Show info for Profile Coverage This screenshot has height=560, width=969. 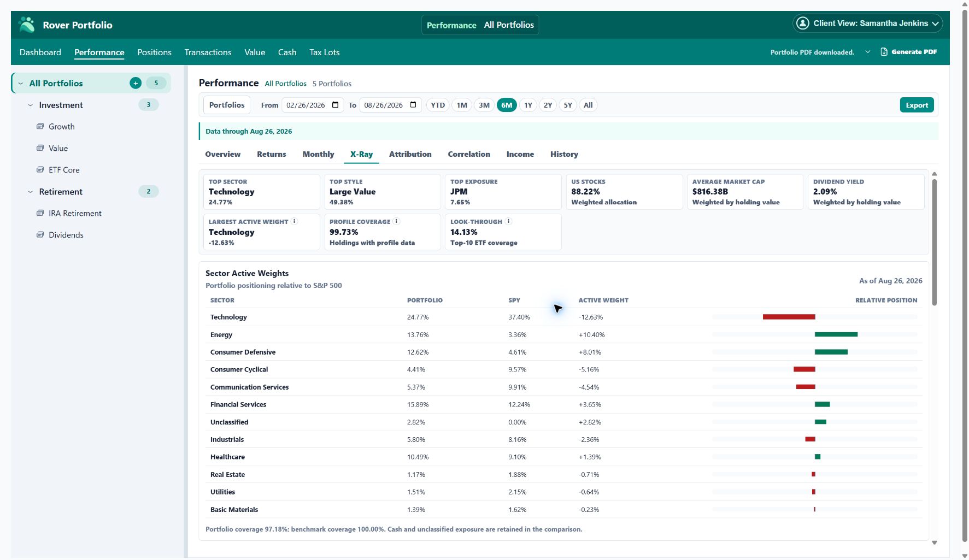click(396, 221)
